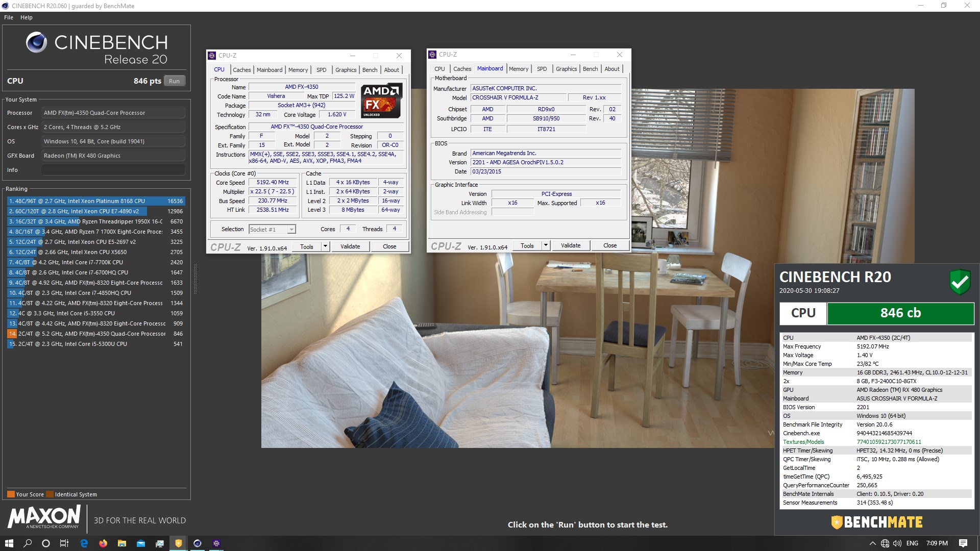Open the Mainboard tab in left CPU-Z
The width and height of the screenshot is (980, 551).
269,70
